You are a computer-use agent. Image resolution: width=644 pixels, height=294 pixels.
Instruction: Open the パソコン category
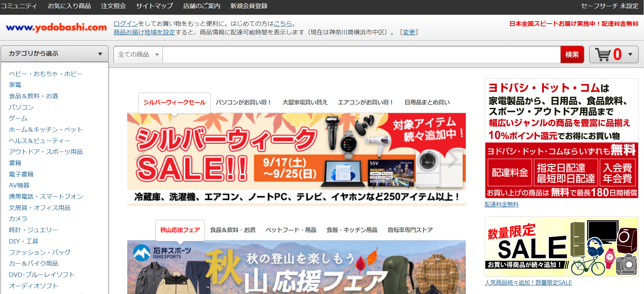pos(21,107)
